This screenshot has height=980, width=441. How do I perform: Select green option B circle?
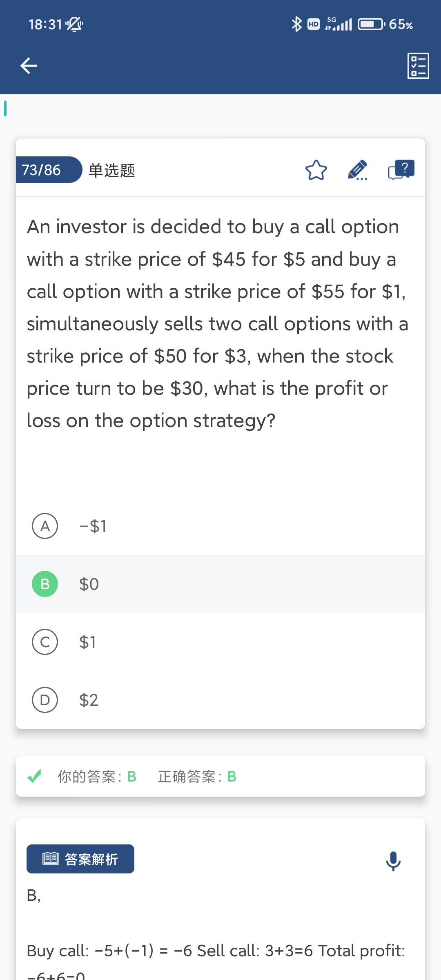[45, 584]
